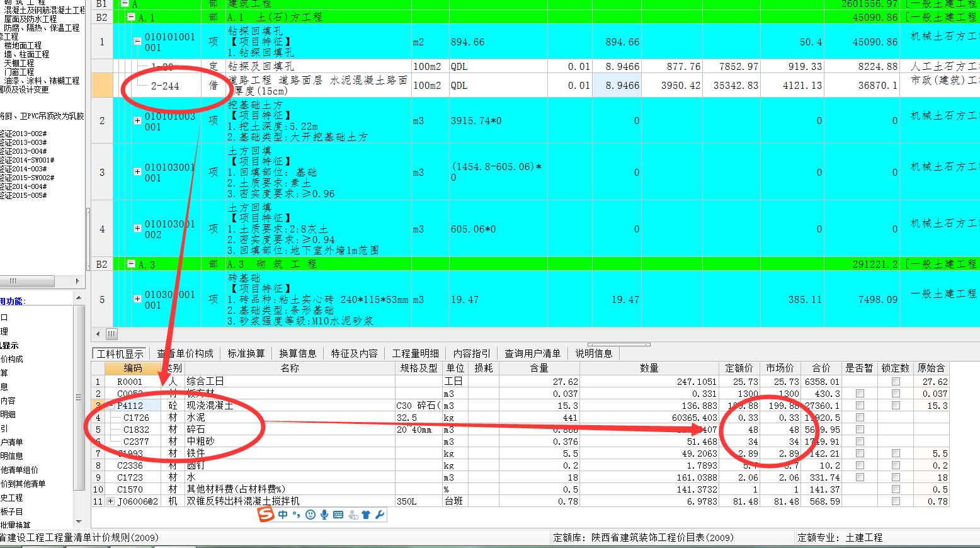
Task: Open 特征及内容 tab
Action: click(355, 353)
